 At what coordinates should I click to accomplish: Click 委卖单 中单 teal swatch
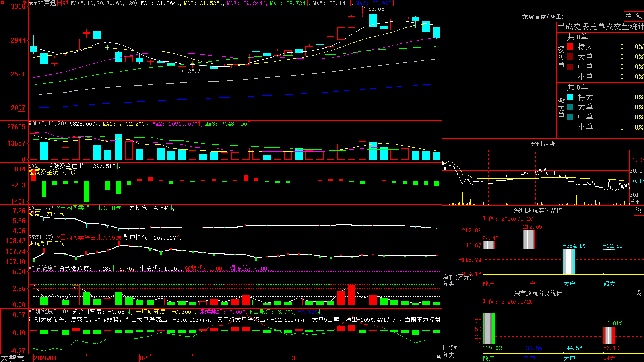570,117
